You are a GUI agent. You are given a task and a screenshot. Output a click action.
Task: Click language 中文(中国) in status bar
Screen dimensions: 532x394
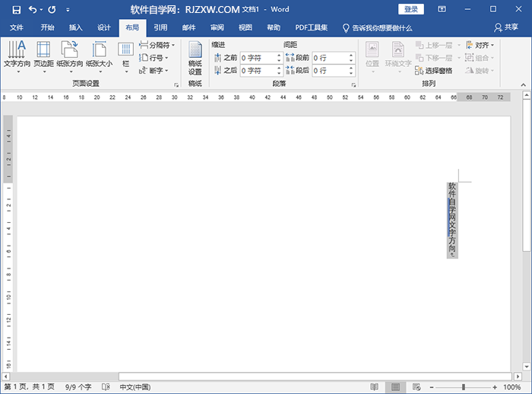pyautogui.click(x=135, y=387)
